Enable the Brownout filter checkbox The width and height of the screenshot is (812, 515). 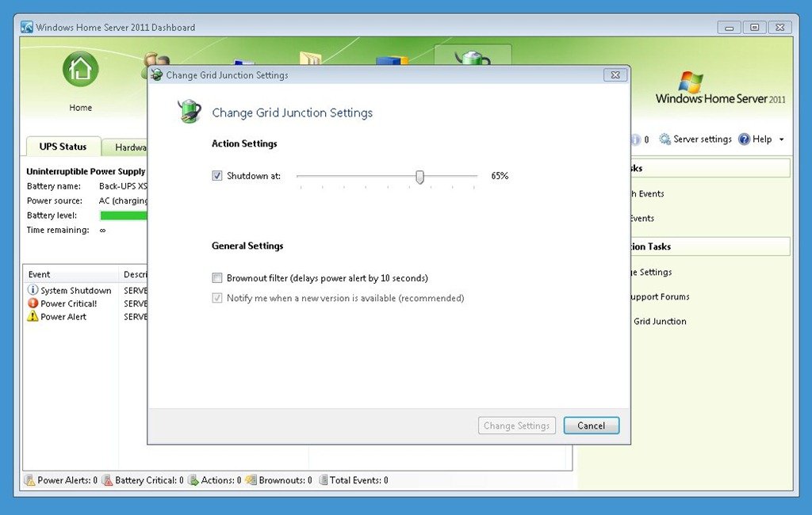pyautogui.click(x=217, y=278)
